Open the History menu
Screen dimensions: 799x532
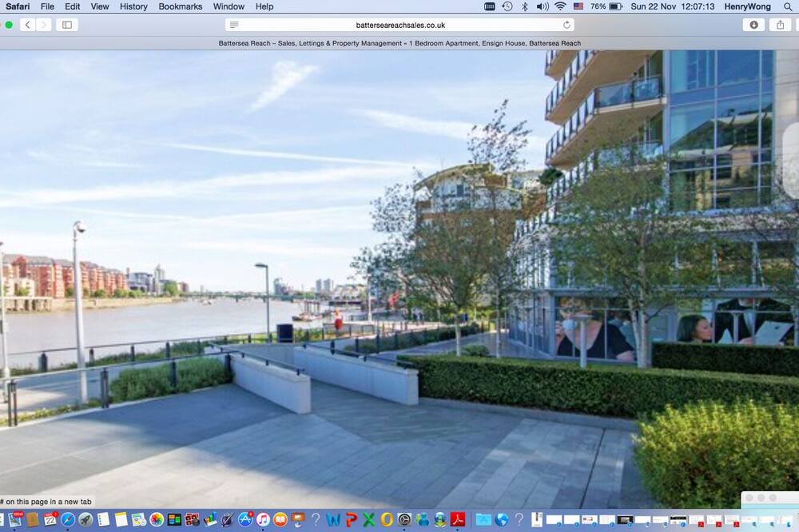point(133,6)
